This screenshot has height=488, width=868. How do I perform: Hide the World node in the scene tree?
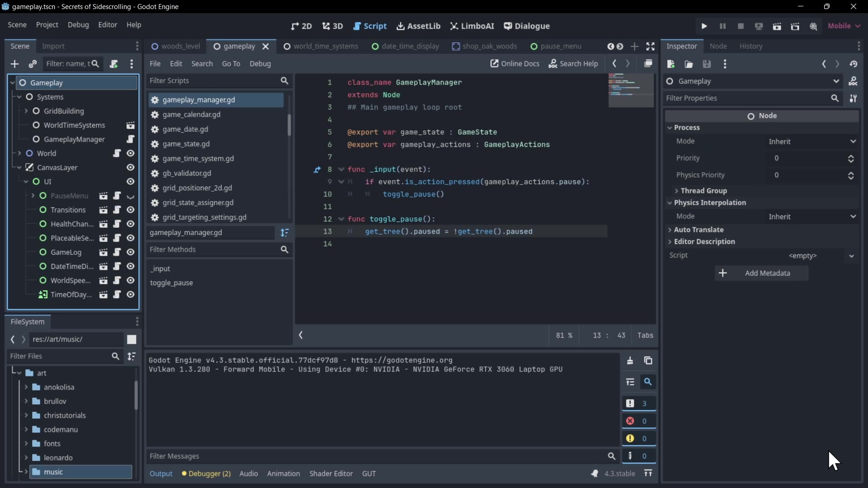(130, 154)
